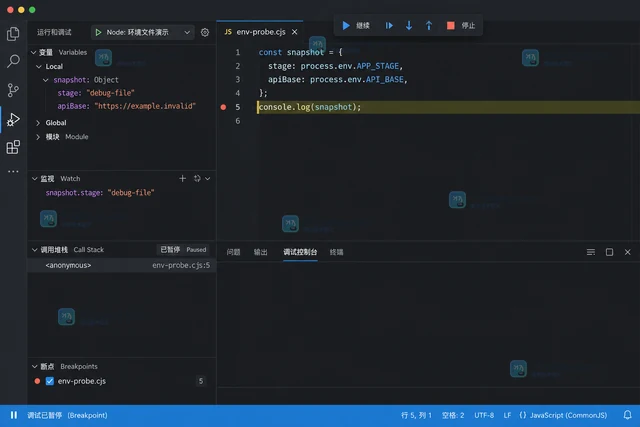Collapse the Call Stack section

(35, 249)
